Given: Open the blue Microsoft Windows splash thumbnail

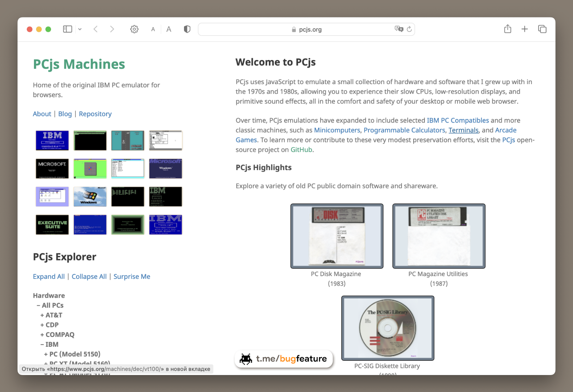Looking at the screenshot, I should (x=166, y=168).
